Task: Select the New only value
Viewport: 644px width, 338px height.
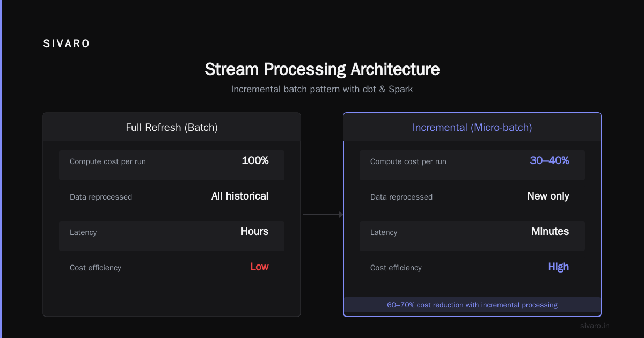Action: (548, 196)
